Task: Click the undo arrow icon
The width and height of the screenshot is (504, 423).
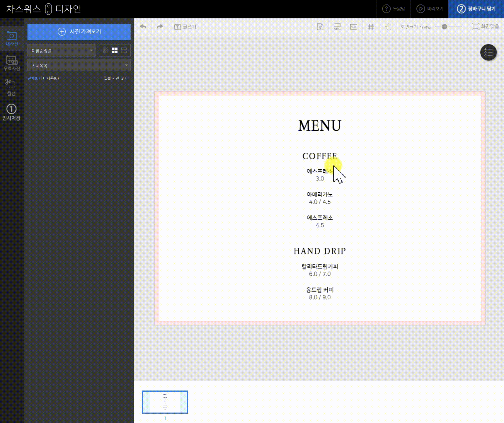Action: [x=143, y=27]
